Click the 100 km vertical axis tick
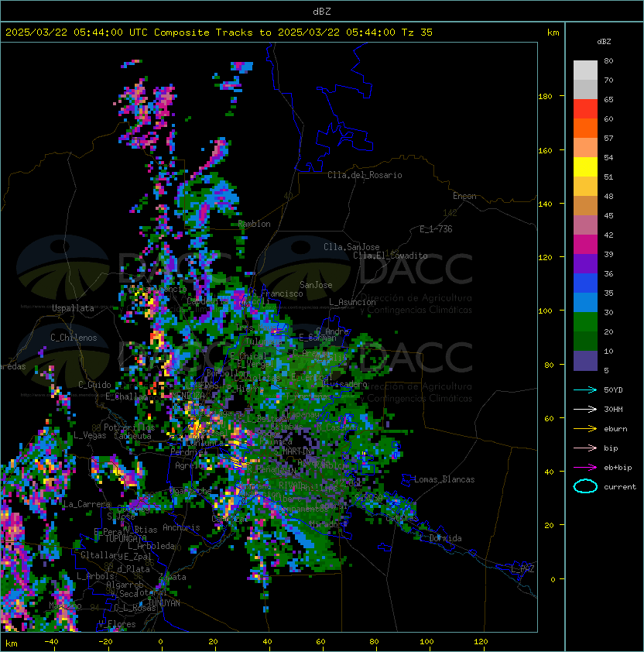Screen dimensions: 644x652 pos(545,311)
